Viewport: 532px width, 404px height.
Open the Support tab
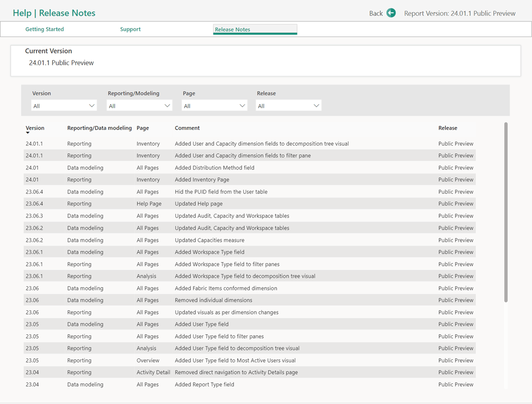coord(130,29)
